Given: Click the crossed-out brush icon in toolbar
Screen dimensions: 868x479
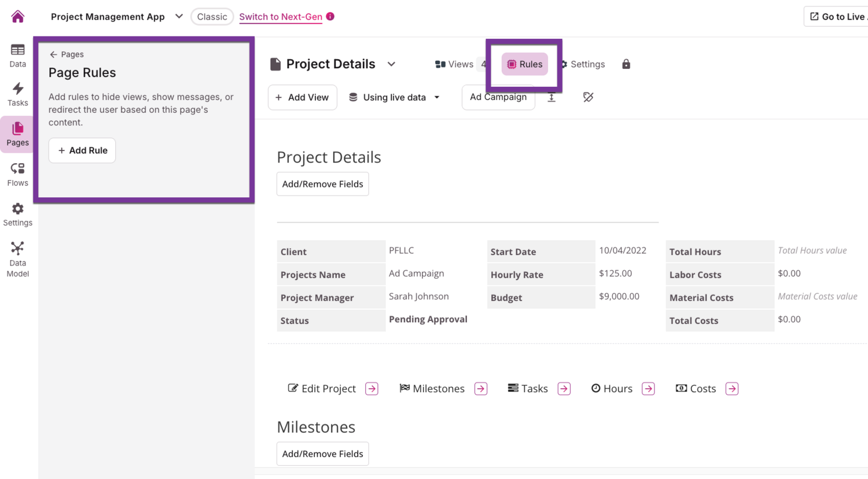Looking at the screenshot, I should [588, 97].
